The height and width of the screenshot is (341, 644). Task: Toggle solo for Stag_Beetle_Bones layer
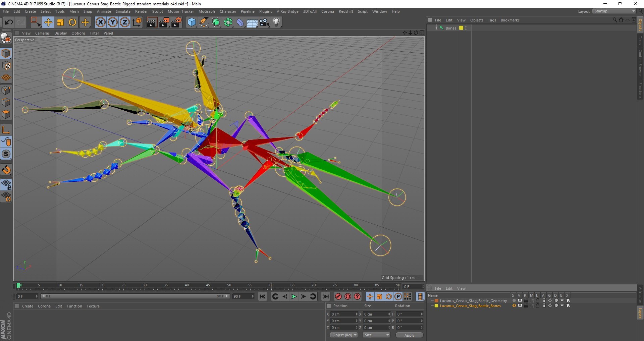[x=514, y=305]
